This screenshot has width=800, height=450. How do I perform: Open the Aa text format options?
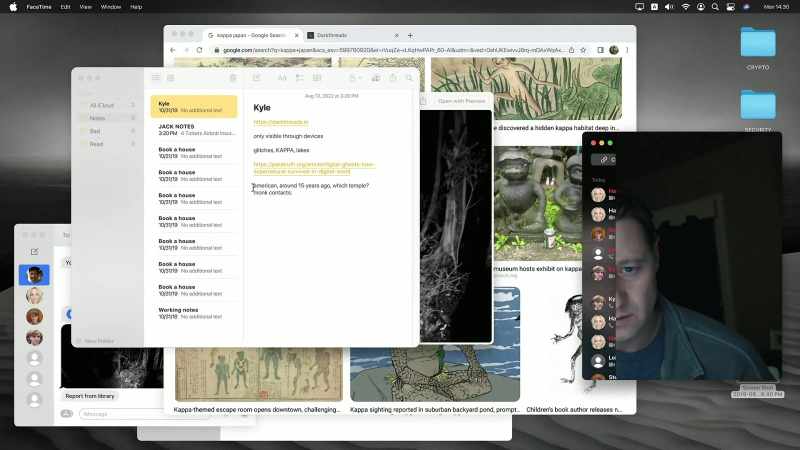(282, 78)
